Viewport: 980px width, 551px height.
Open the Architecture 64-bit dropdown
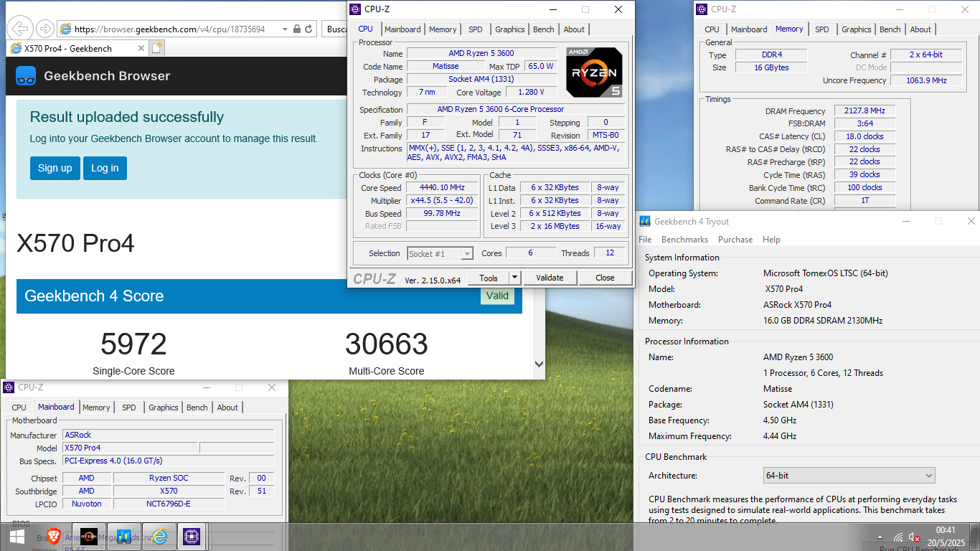click(x=849, y=476)
